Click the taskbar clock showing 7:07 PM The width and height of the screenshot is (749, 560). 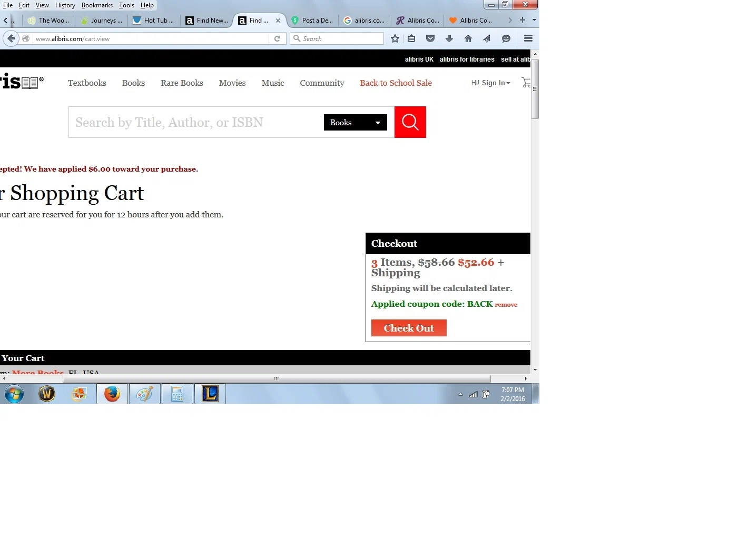click(x=513, y=394)
